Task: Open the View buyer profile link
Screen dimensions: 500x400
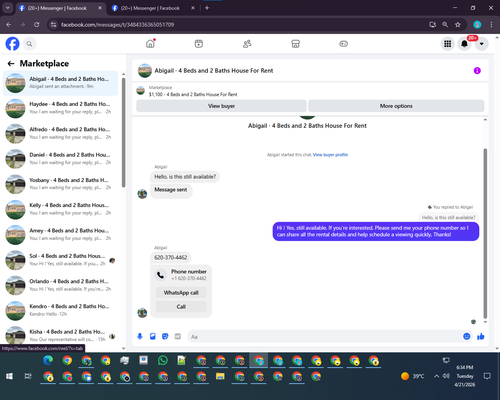Action: click(330, 155)
